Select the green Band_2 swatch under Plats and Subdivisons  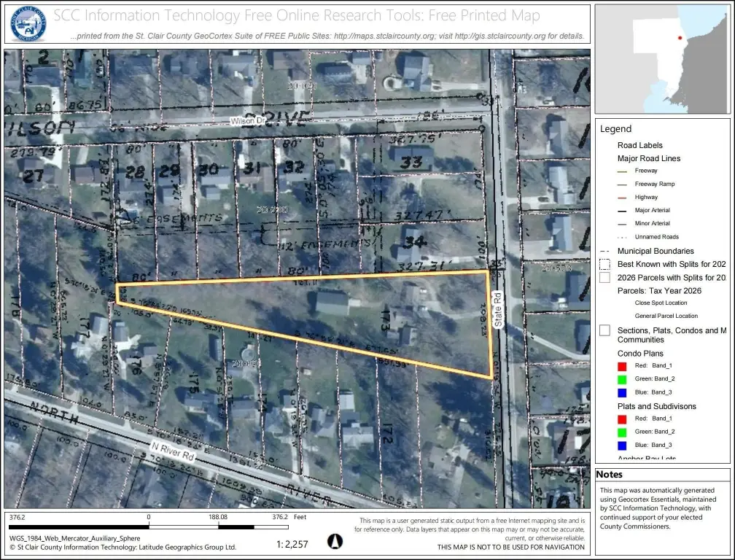pyautogui.click(x=622, y=432)
